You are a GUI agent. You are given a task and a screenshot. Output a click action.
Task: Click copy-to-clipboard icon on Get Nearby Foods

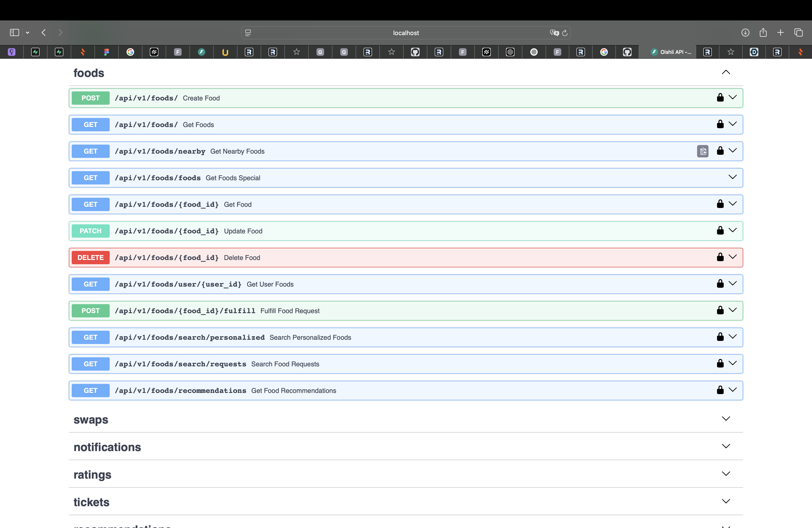(x=703, y=151)
